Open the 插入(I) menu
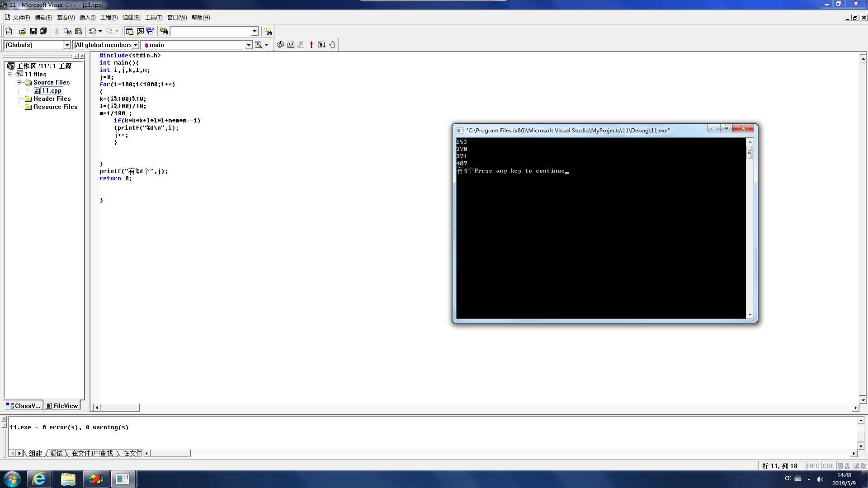This screenshot has height=488, width=868. tap(87, 18)
